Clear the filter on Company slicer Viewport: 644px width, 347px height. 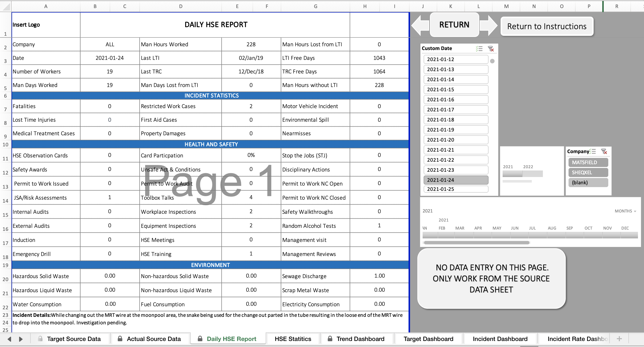coord(604,151)
